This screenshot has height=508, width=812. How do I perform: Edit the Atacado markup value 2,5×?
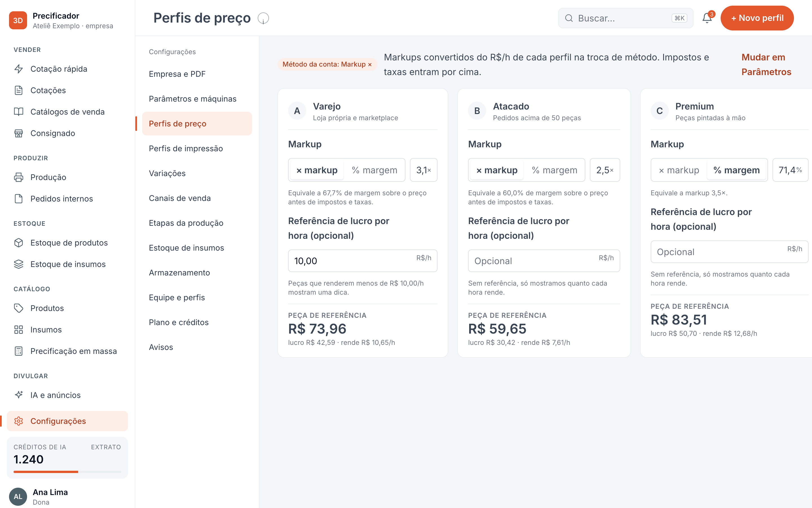[605, 170]
